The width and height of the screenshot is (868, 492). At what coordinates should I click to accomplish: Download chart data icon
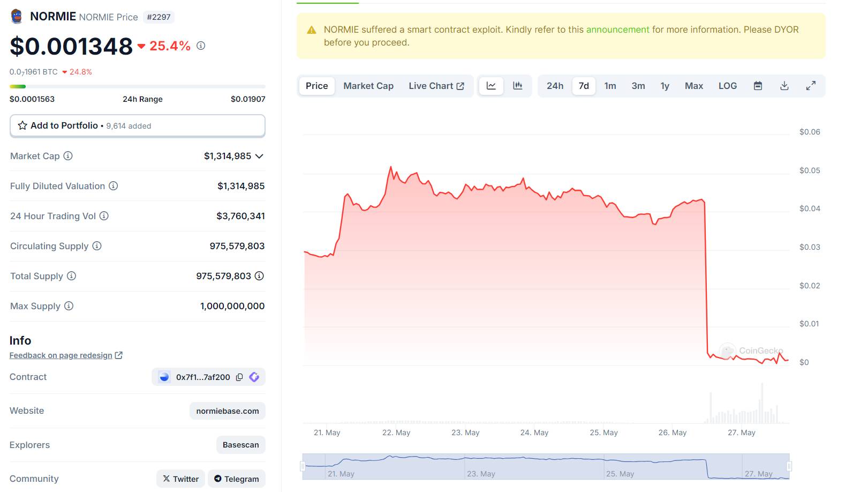(784, 86)
